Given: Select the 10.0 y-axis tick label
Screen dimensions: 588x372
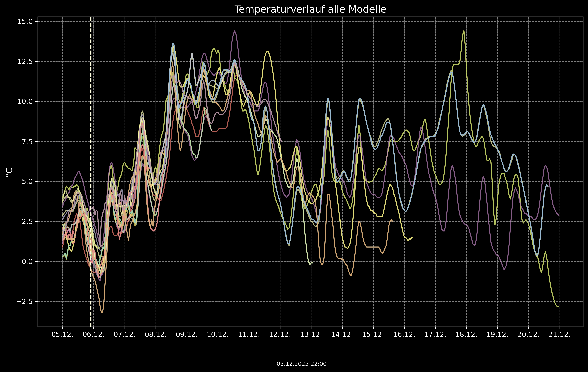Looking at the screenshot, I should (25, 101).
